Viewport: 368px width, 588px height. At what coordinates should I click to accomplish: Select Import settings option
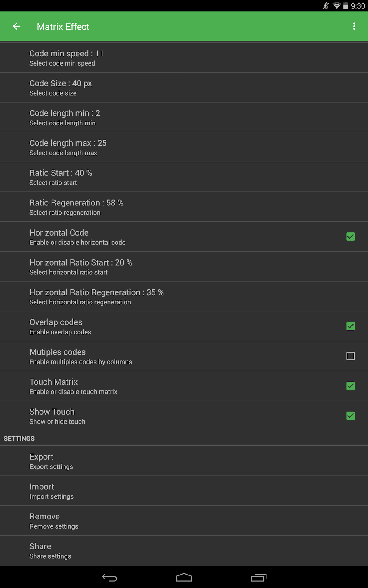click(184, 491)
